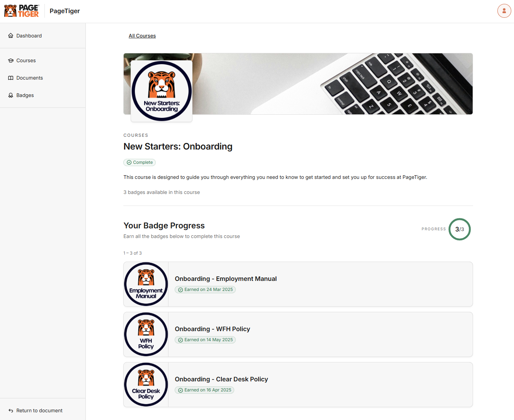Click the Documents book icon
Viewport: 514px width, 420px height.
(11, 78)
